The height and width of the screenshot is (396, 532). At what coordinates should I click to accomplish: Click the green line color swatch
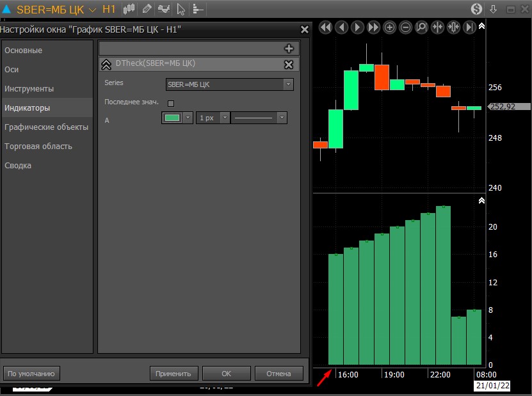click(172, 118)
